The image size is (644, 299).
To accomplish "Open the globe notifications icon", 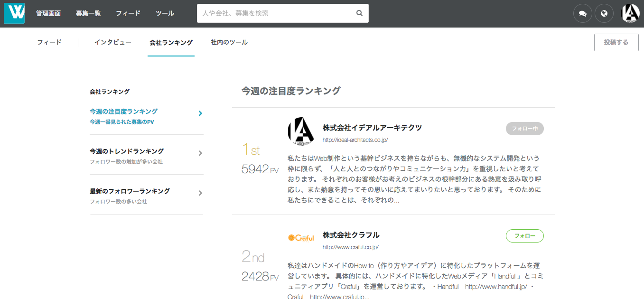I will (604, 13).
